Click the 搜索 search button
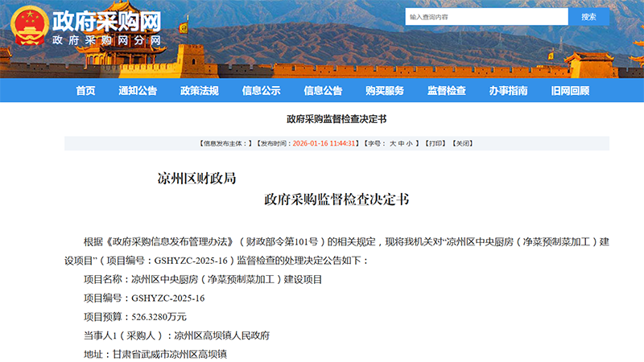 [588, 17]
